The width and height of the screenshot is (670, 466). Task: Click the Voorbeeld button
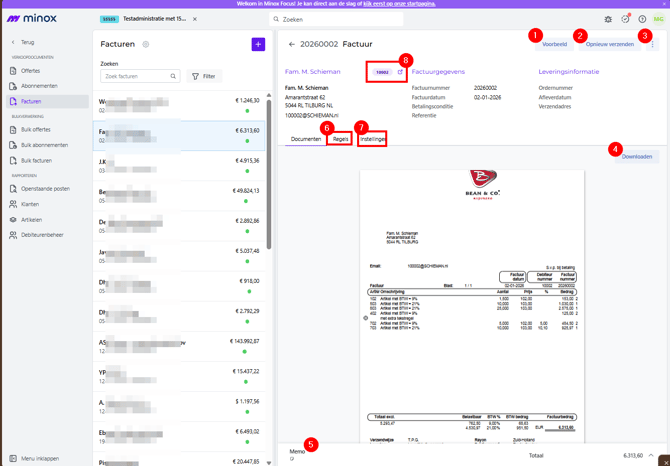click(554, 44)
